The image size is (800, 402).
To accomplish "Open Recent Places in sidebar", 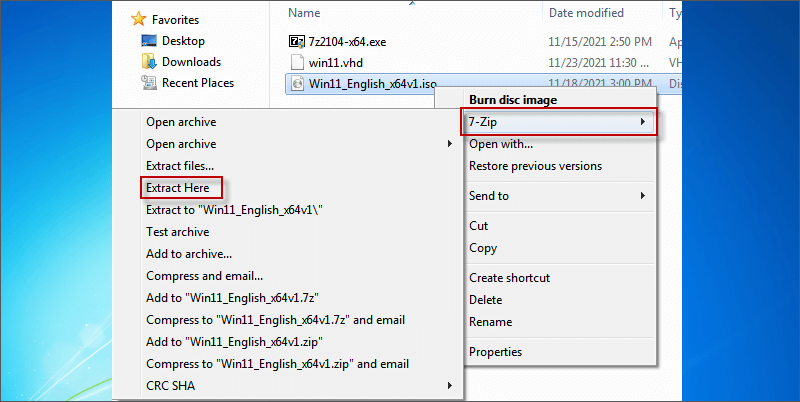I will tap(198, 83).
